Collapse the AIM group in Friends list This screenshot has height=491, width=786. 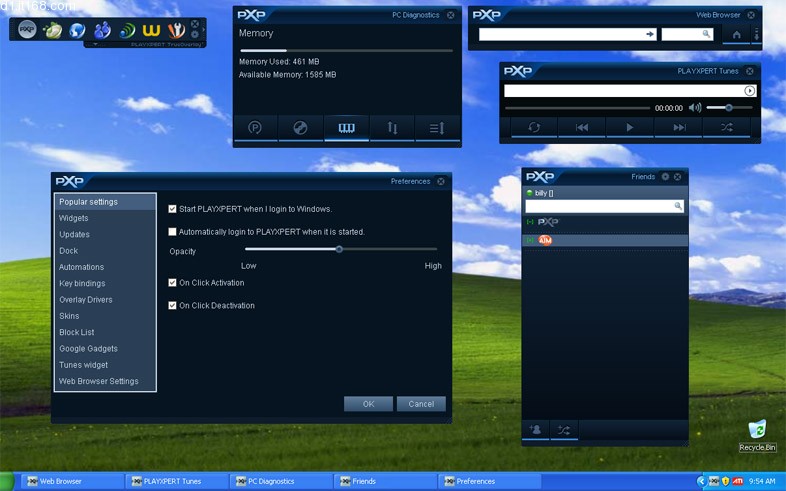(530, 240)
